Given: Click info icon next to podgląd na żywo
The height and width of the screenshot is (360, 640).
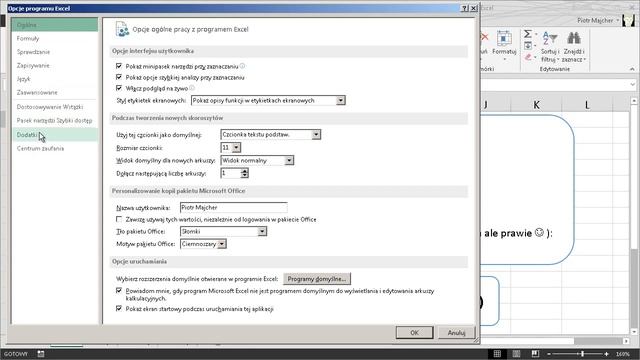Looking at the screenshot, I should (192, 88).
